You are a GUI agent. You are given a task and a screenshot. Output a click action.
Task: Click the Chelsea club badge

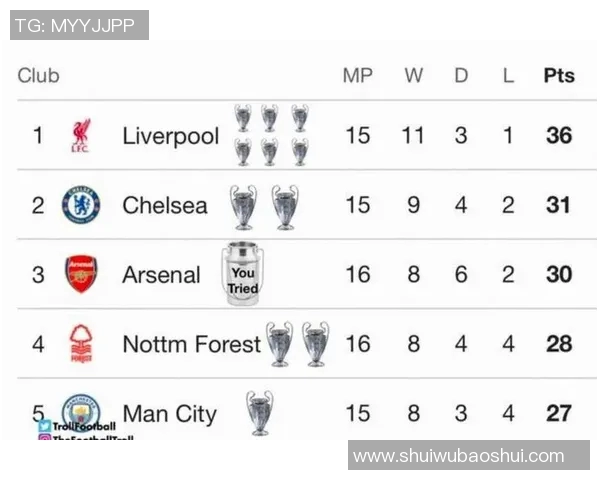click(x=81, y=205)
